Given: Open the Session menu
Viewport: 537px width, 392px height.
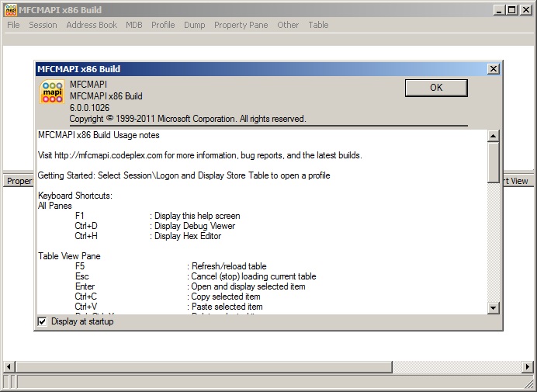Looking at the screenshot, I should coord(43,25).
